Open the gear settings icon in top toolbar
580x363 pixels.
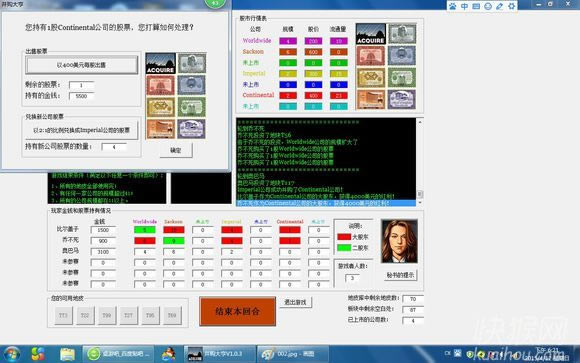coord(512,6)
